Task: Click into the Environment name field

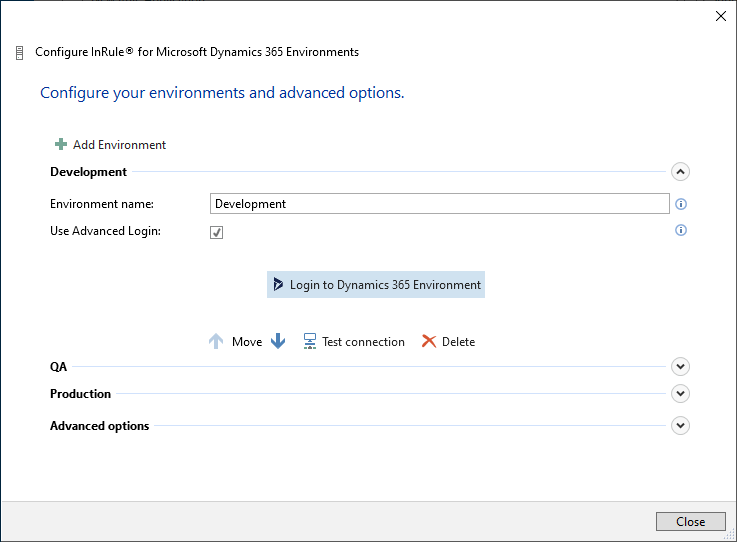Action: pyautogui.click(x=439, y=204)
